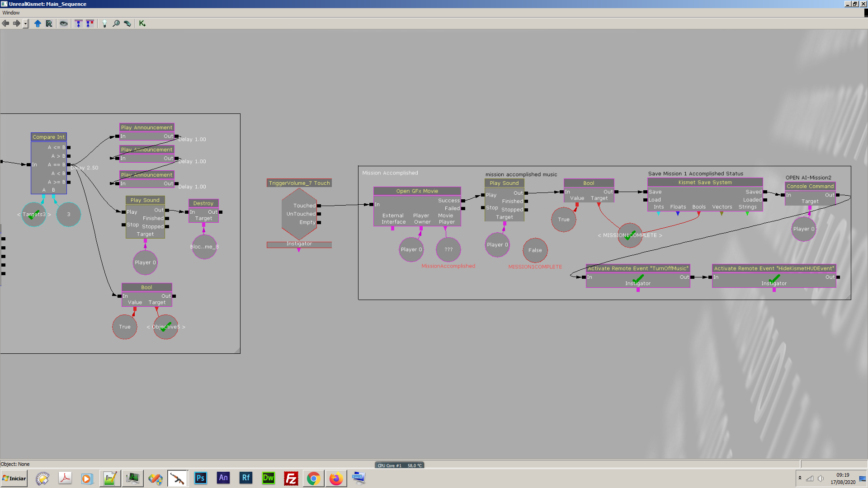Open the Window menu
The height and width of the screenshot is (488, 868).
11,13
